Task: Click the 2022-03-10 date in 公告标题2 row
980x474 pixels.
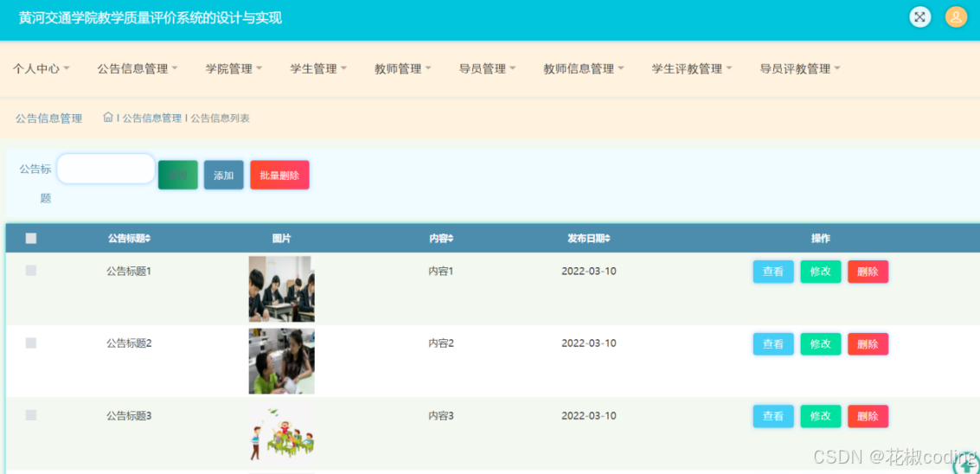Action: coord(589,343)
